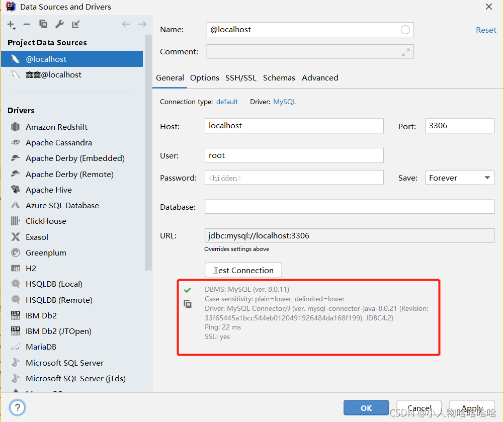The height and width of the screenshot is (422, 504).
Task: Click the Exasol X icon
Action: point(16,237)
